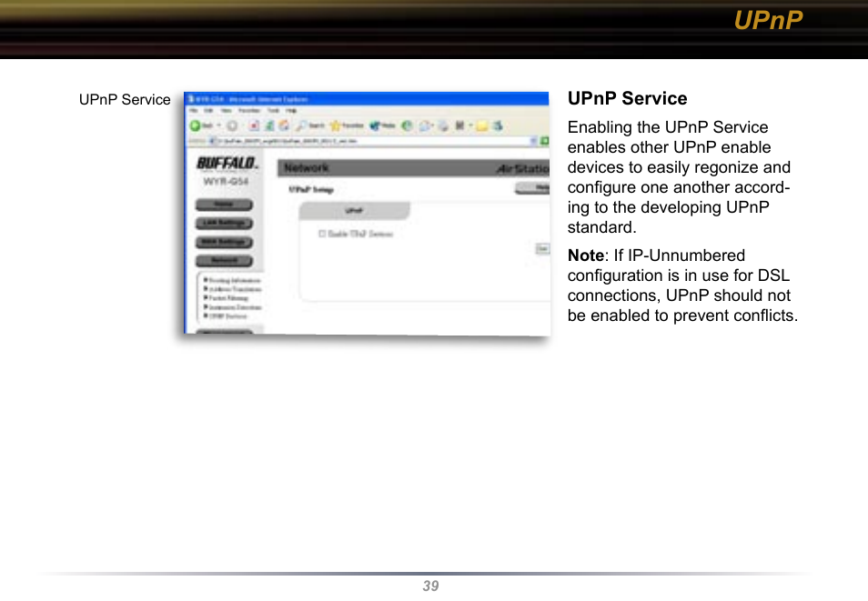Open the Intrusion Detection sidebar link
The height and width of the screenshot is (601, 868).
235,307
